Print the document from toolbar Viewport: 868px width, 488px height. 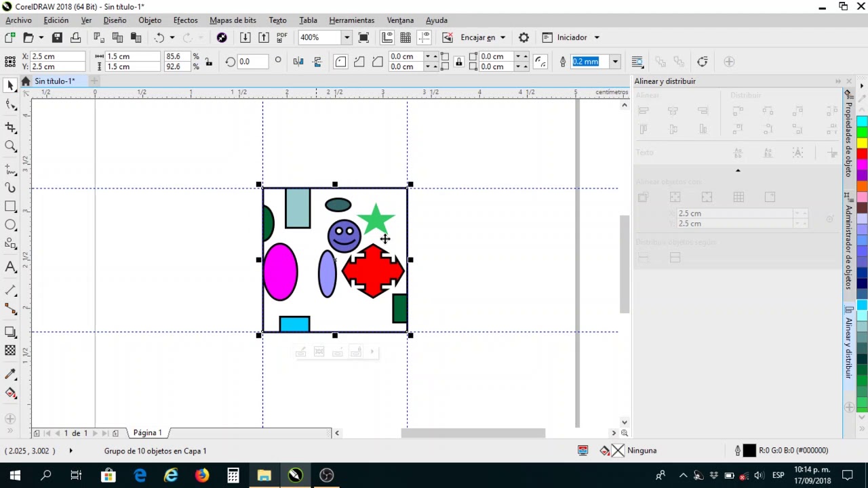click(x=76, y=37)
